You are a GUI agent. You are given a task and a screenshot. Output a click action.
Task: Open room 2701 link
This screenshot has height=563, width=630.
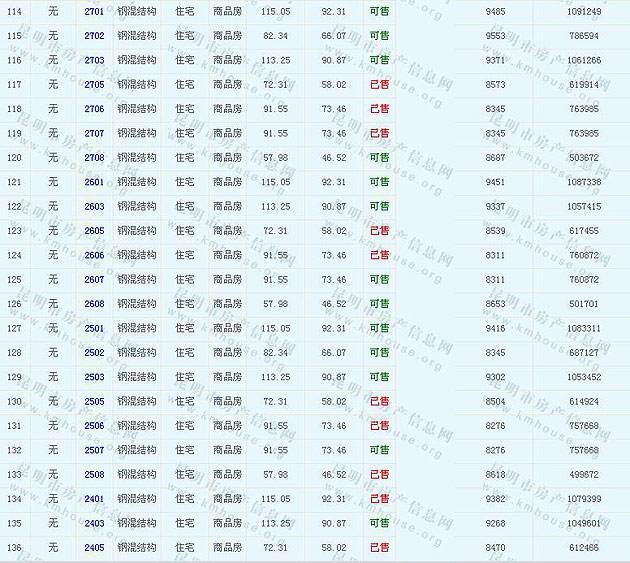pos(94,11)
